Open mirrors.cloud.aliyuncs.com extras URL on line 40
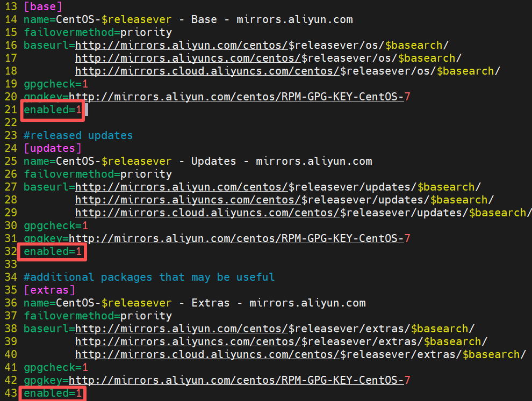 300,354
